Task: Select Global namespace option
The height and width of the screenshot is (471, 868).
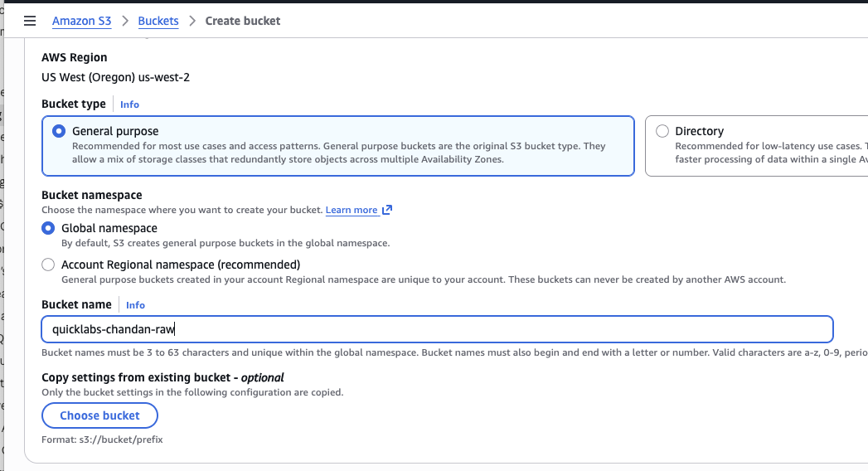Action: click(48, 228)
